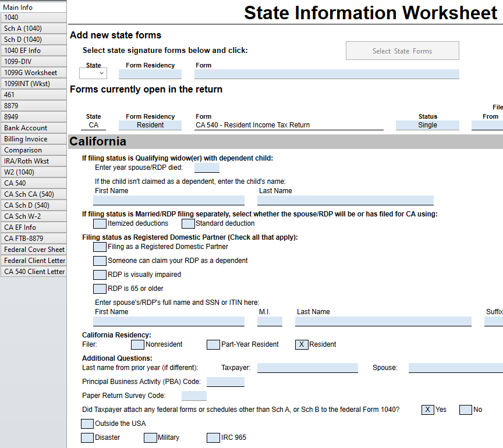Screen dimensions: 503x448
Task: Open the Comparison form
Action: coord(33,150)
